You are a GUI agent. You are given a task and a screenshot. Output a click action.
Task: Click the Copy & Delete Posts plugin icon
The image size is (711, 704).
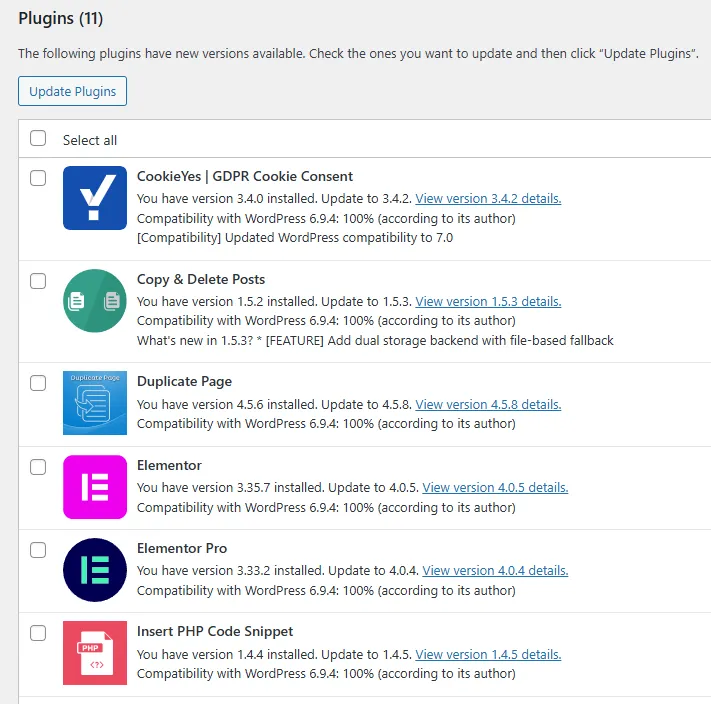(95, 301)
